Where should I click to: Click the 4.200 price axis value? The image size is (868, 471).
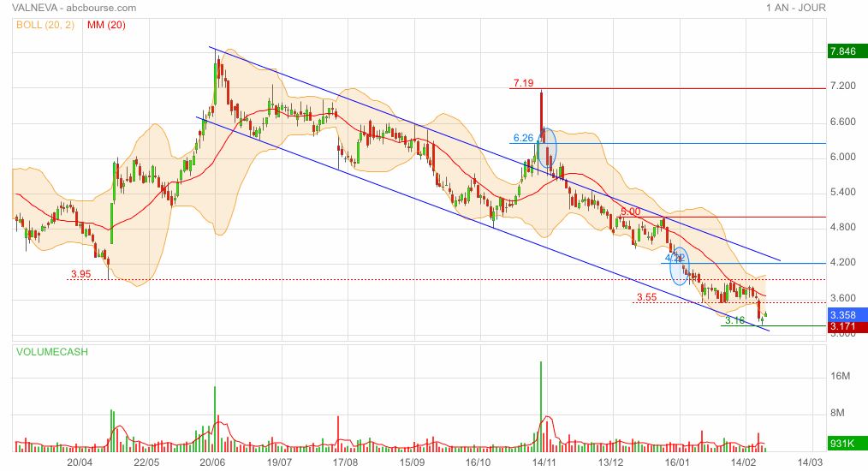(842, 262)
